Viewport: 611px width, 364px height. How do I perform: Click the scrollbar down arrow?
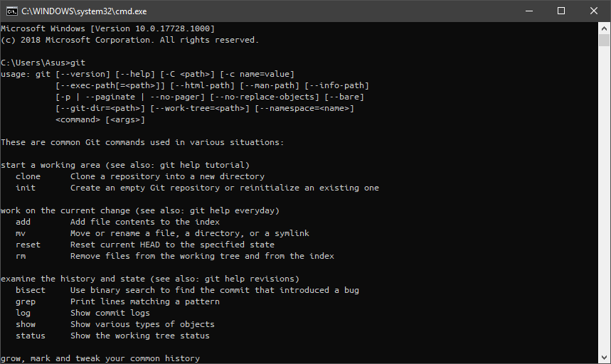(605, 358)
